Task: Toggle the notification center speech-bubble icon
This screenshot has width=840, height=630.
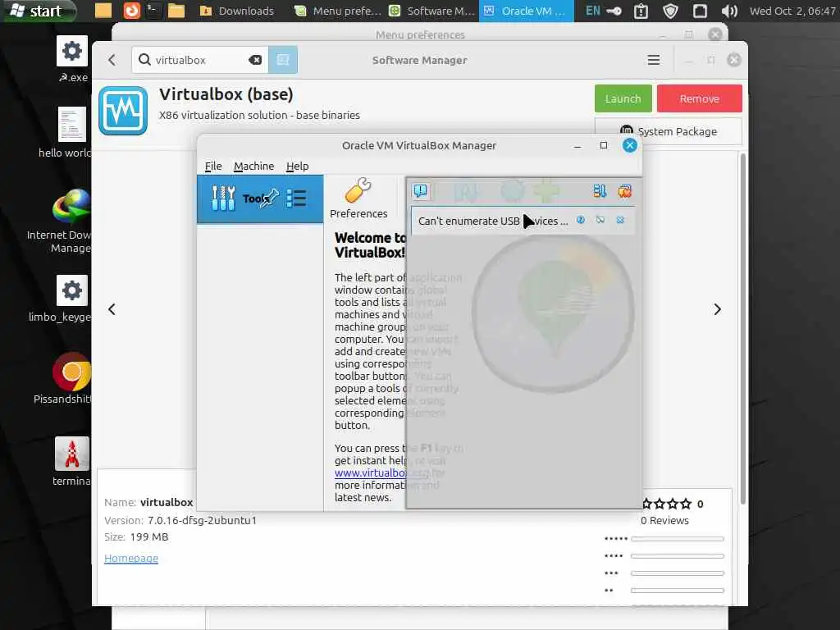Action: tap(421, 191)
